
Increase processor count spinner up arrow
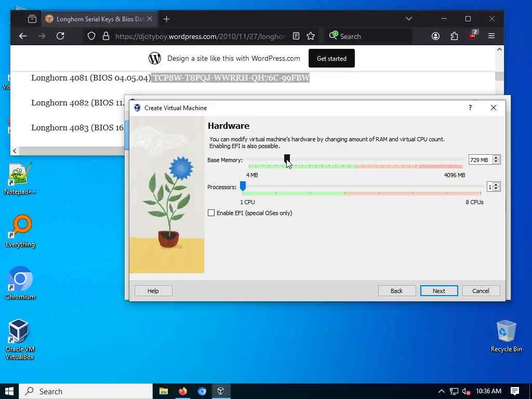pos(496,184)
